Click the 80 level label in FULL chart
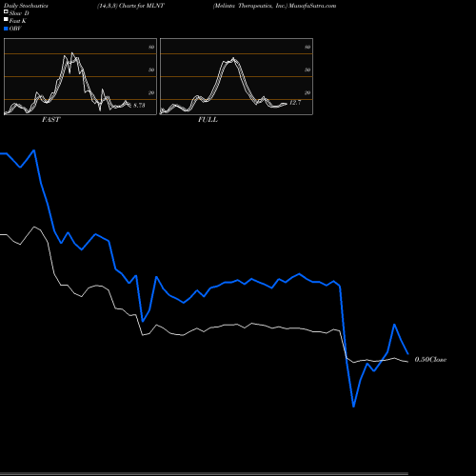This screenshot has height=476, width=476. tap(307, 47)
